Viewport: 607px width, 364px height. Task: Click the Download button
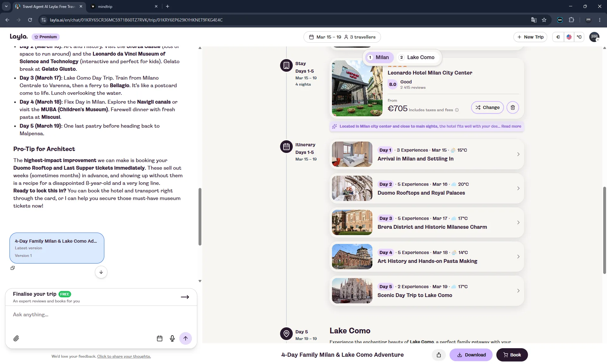coord(471,355)
